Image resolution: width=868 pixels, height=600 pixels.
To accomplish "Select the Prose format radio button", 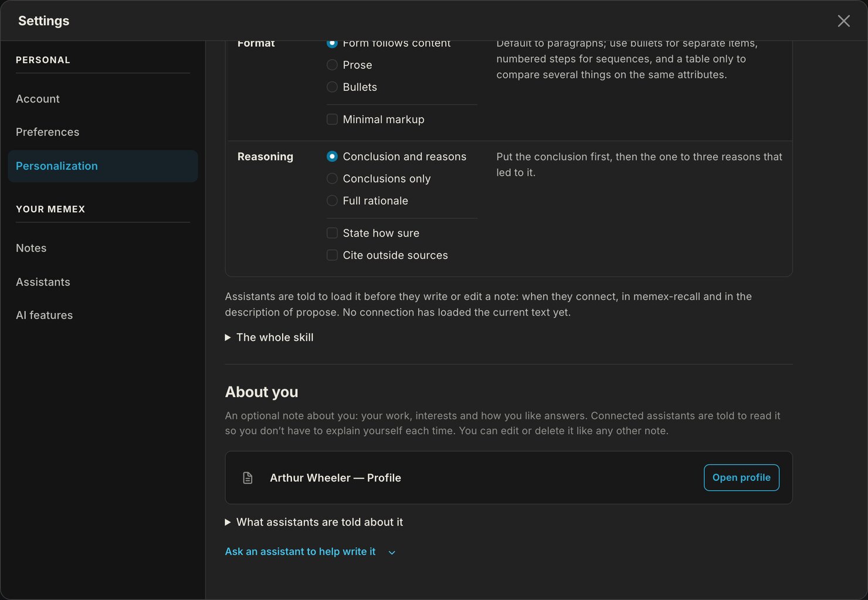I will pos(332,65).
